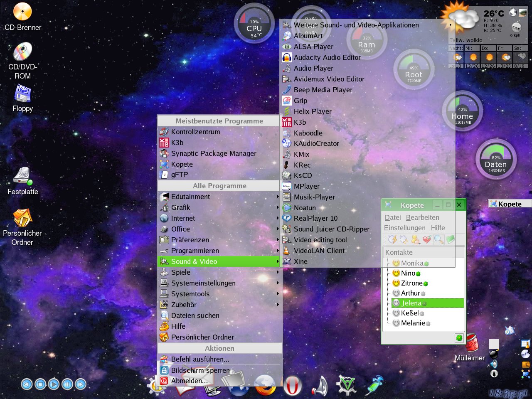532x399 pixels.
Task: Click the away-status icon in Kopete toolbar
Action: 404,239
